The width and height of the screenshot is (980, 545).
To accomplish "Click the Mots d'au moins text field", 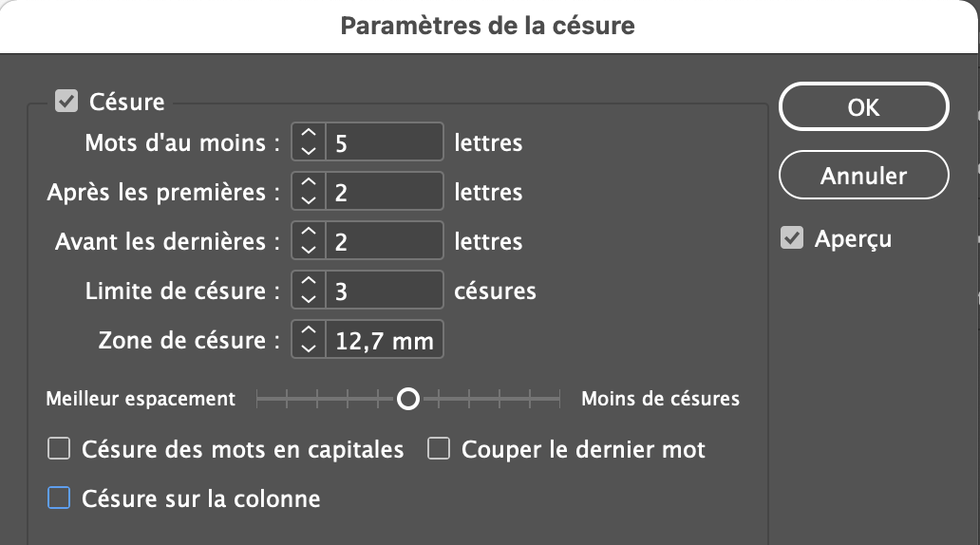I will click(x=384, y=143).
